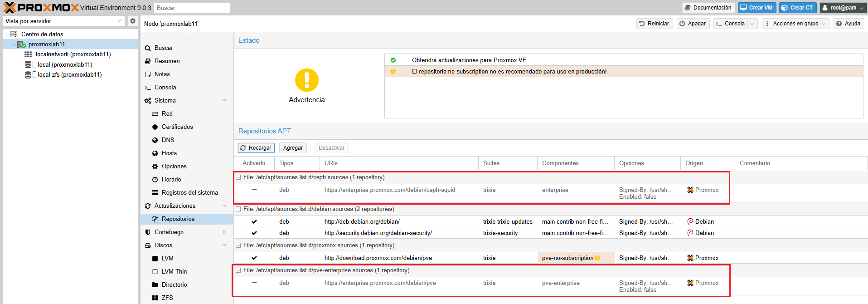Expand Cortafuego section arrow
The image size is (868, 304).
click(x=224, y=232)
